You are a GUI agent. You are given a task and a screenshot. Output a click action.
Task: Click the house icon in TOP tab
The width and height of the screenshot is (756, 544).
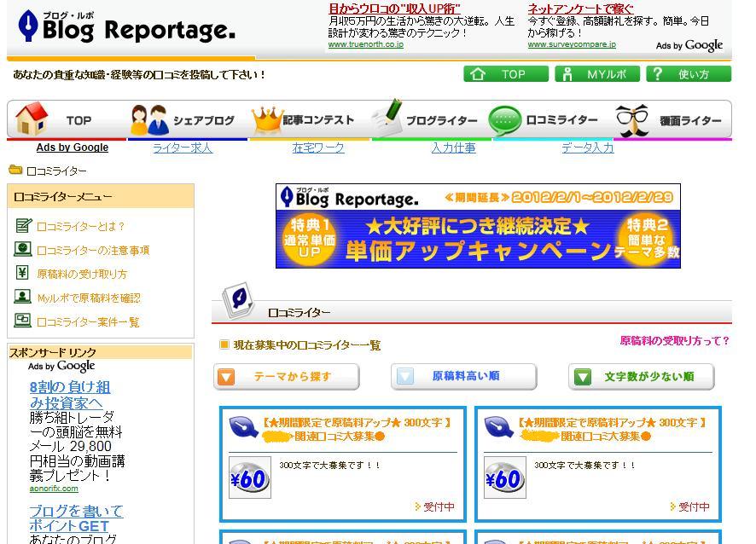point(32,119)
